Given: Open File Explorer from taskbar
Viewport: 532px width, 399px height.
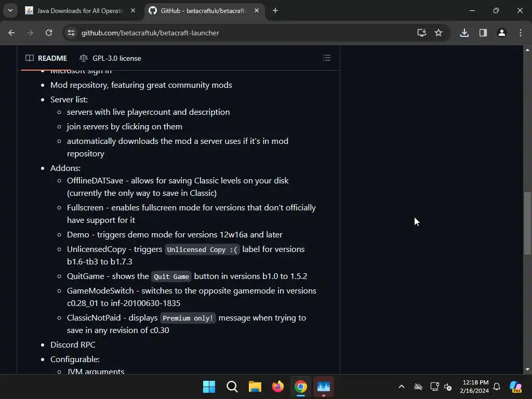Looking at the screenshot, I should 255,387.
